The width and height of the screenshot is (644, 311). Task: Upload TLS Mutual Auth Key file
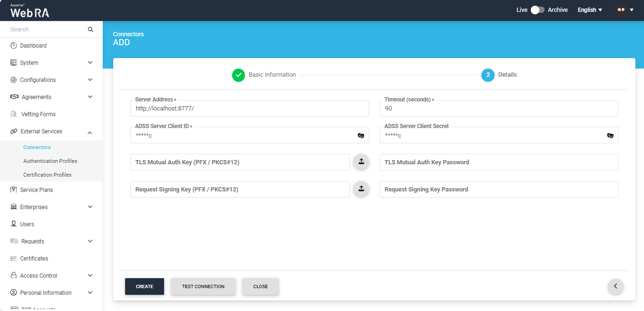[361, 162]
